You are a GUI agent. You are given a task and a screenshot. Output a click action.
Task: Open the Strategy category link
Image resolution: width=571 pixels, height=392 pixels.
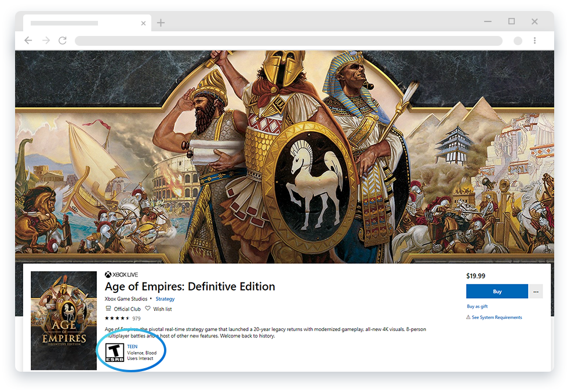165,299
